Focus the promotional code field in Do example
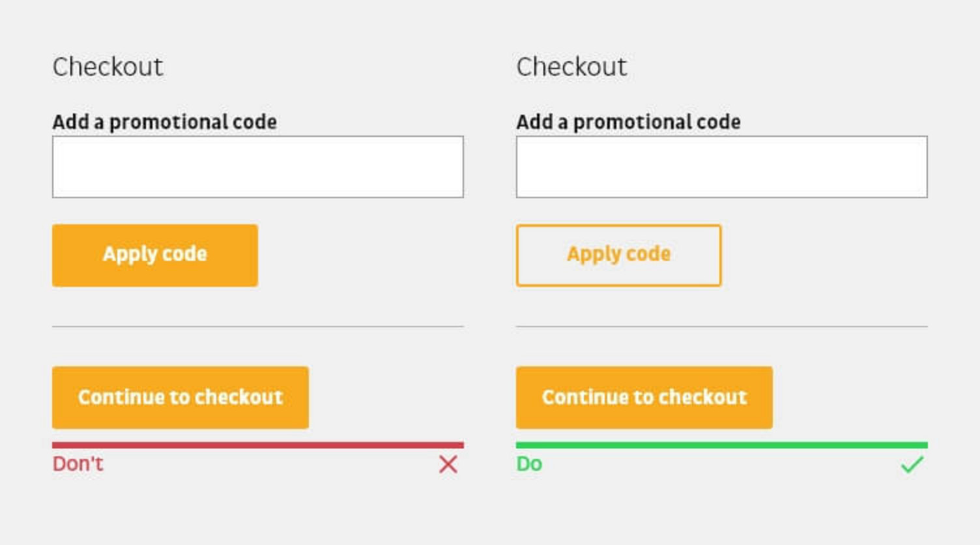The width and height of the screenshot is (980, 545). [x=722, y=167]
